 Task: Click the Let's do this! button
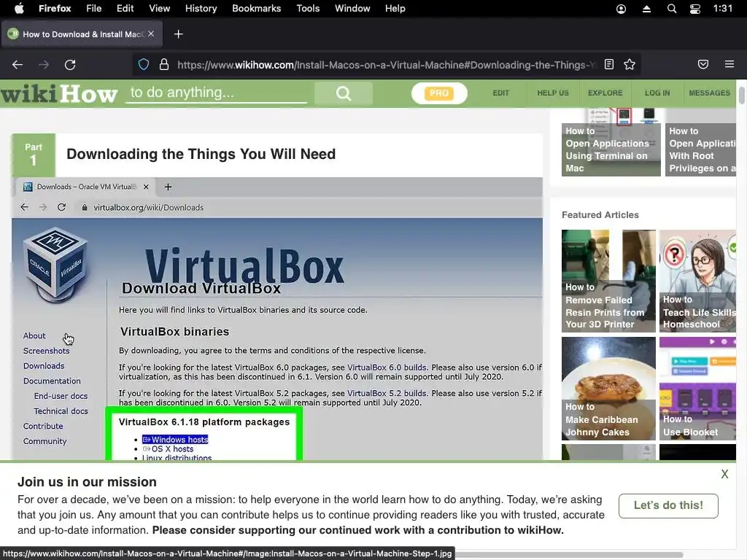click(668, 506)
